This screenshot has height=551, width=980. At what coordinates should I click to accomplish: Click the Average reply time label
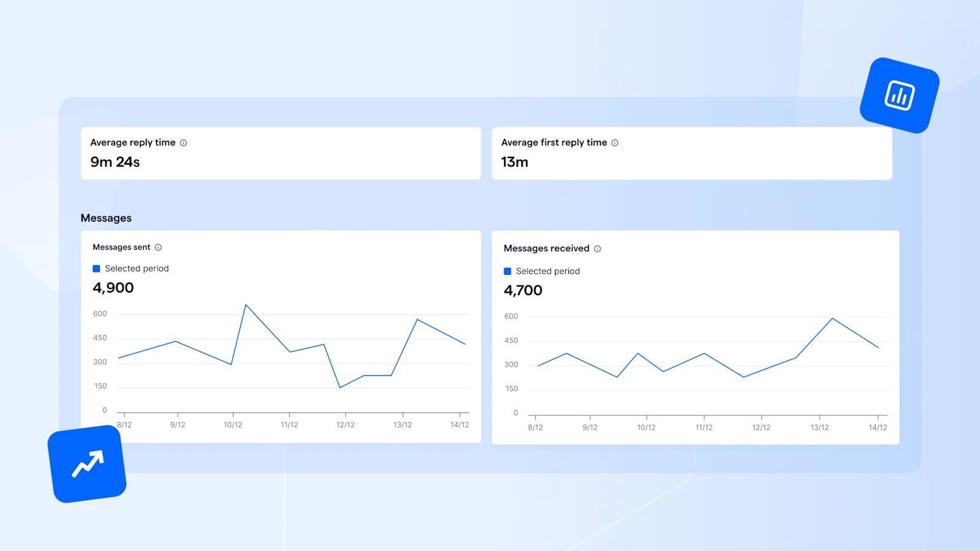point(133,143)
